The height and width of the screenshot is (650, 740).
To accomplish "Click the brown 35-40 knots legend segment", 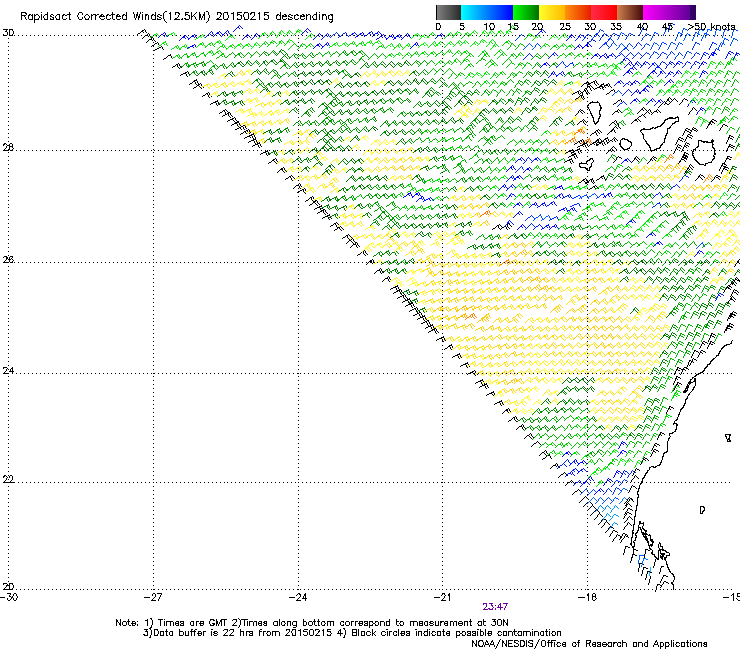I will coord(630,12).
